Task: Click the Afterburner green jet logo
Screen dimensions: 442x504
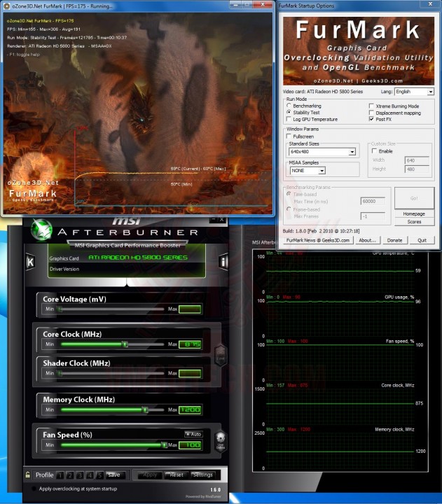Action: pyautogui.click(x=41, y=230)
